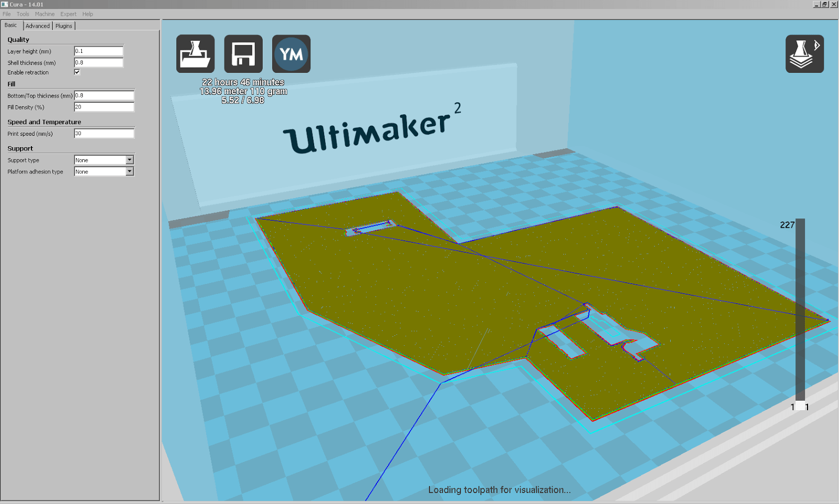Open the Expert menu

pos(68,14)
